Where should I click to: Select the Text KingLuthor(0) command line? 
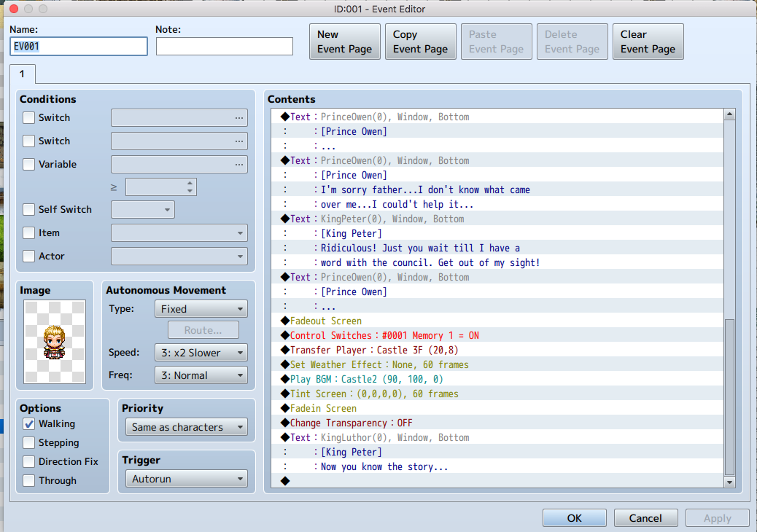[497, 437]
